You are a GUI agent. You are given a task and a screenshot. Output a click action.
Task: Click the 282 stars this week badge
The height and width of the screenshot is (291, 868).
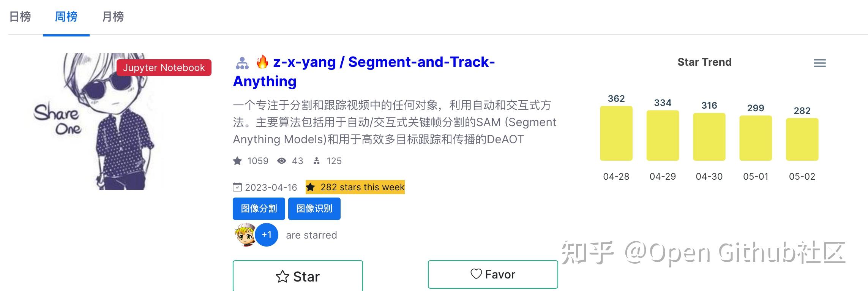[355, 187]
